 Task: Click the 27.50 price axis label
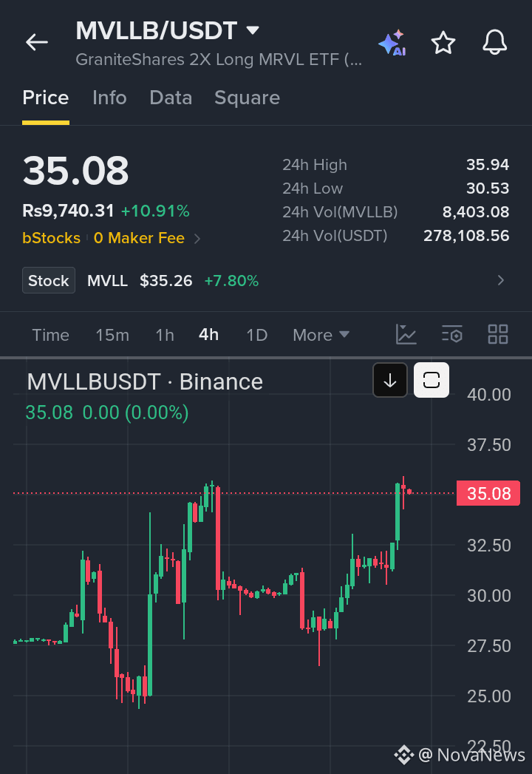pos(489,645)
